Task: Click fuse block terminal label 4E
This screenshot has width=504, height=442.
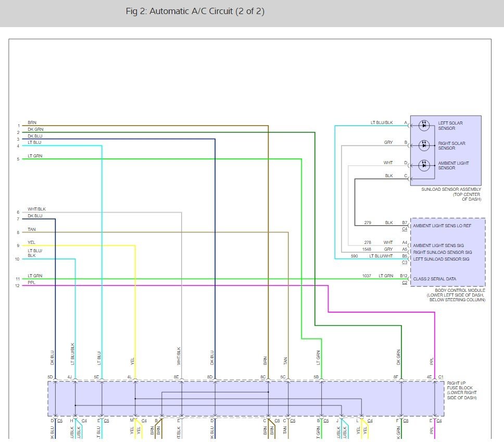Action: point(429,377)
